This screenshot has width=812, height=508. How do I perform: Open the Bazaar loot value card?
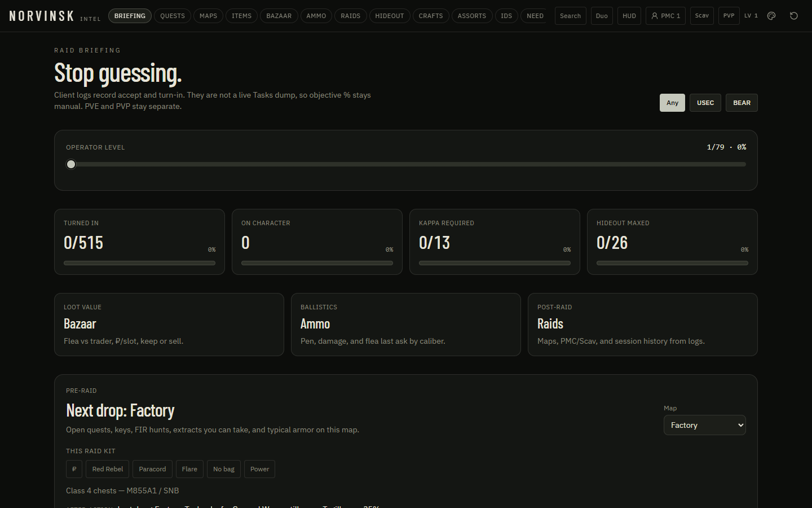pos(169,325)
